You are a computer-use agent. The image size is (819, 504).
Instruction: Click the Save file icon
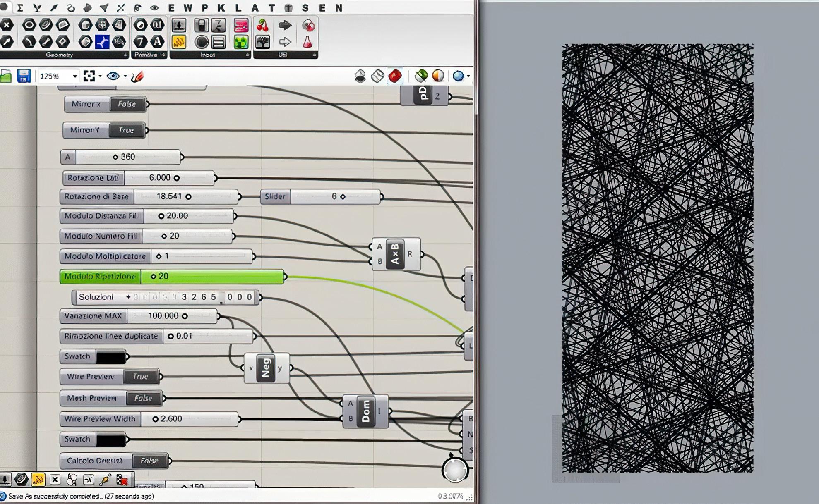tap(24, 76)
